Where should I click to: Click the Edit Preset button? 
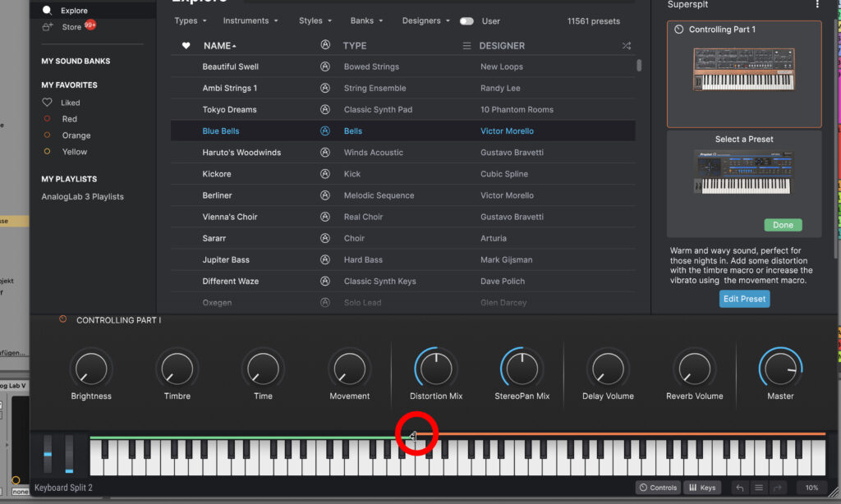[x=744, y=299]
